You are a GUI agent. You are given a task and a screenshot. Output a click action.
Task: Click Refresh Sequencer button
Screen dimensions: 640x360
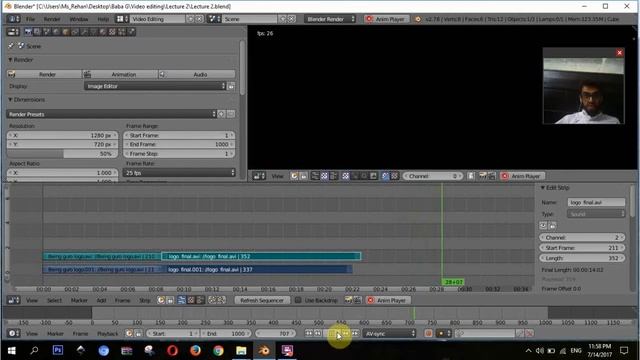click(x=262, y=300)
